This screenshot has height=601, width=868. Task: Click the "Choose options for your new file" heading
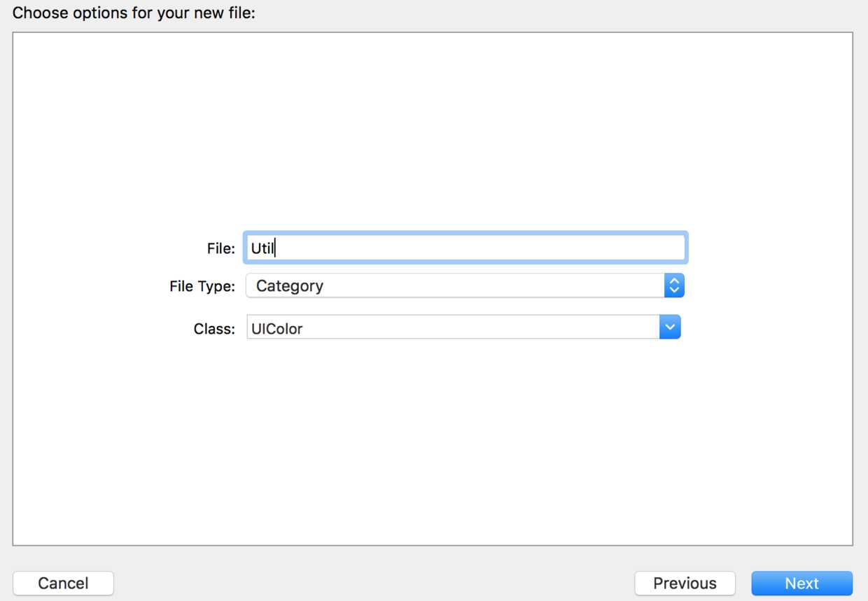134,13
